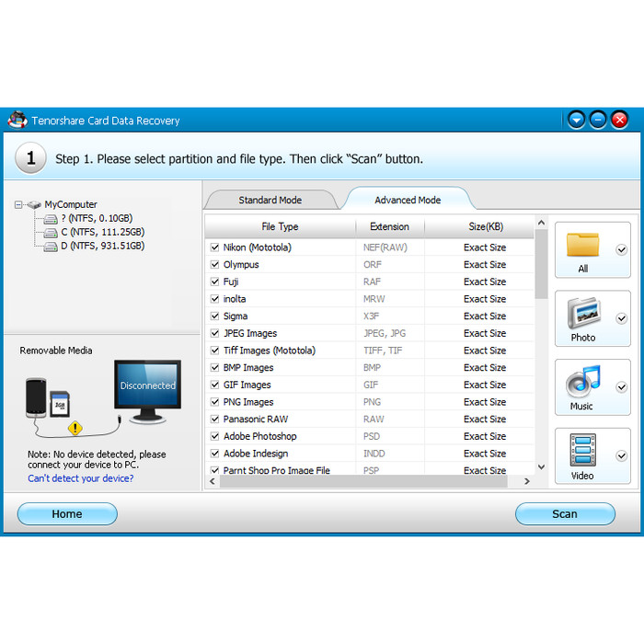Select the All files folder icon
Screen dimensions: 644x644
pyautogui.click(x=582, y=245)
